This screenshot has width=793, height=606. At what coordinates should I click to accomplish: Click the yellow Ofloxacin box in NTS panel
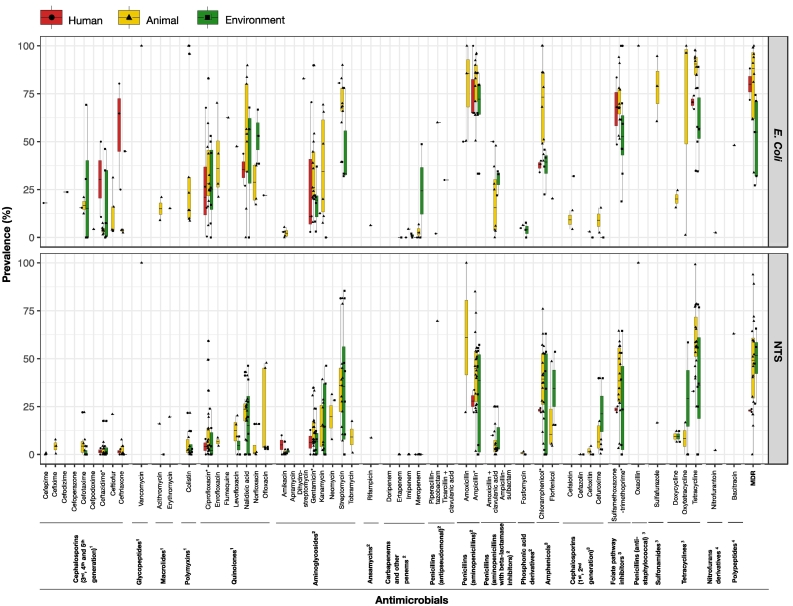[x=264, y=407]
